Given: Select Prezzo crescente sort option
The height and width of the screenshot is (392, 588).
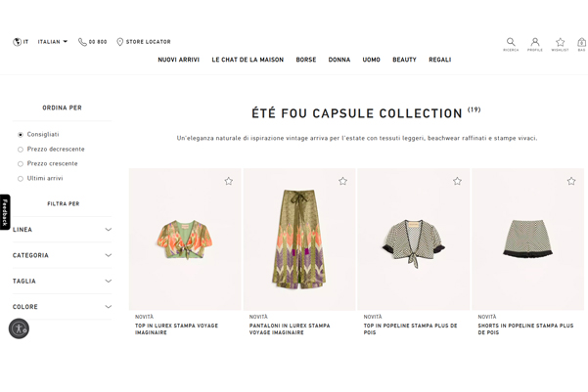Looking at the screenshot, I should pos(21,164).
